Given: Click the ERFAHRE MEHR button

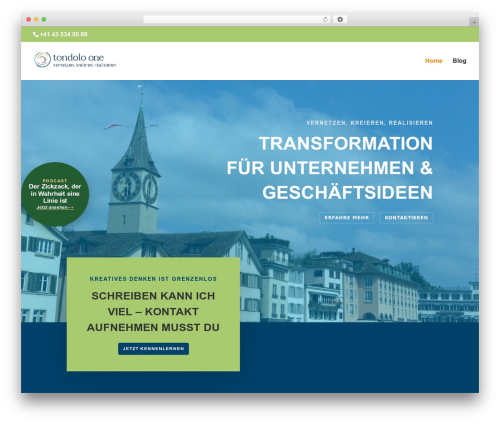Looking at the screenshot, I should pyautogui.click(x=347, y=218).
